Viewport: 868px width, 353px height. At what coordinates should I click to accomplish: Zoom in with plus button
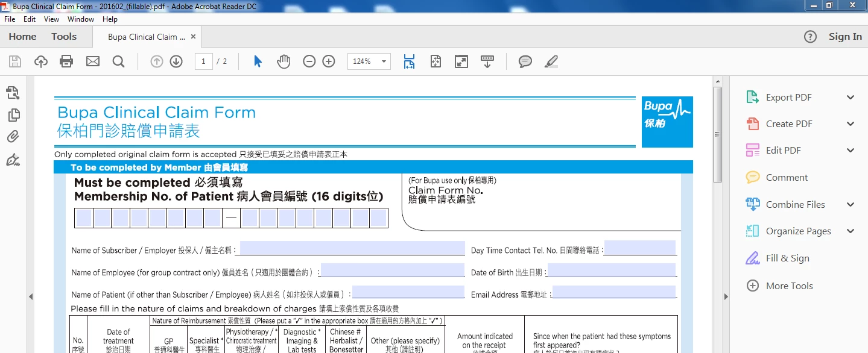tap(329, 61)
